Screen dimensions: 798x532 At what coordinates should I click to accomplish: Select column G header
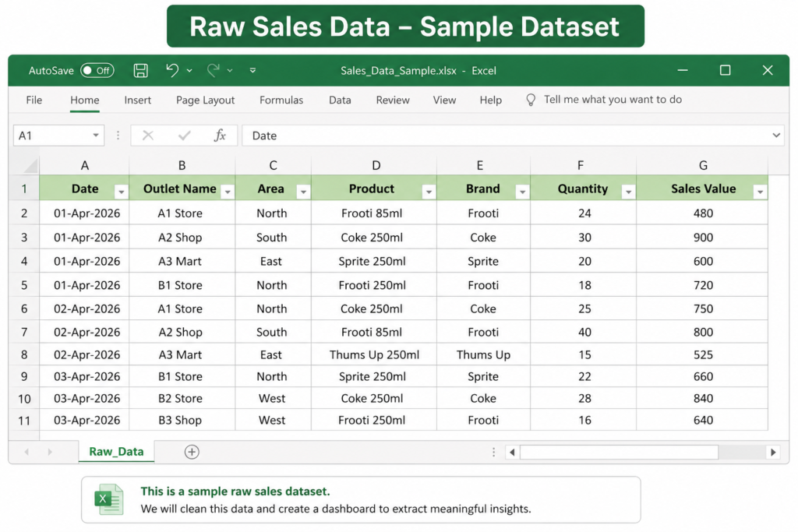click(702, 165)
